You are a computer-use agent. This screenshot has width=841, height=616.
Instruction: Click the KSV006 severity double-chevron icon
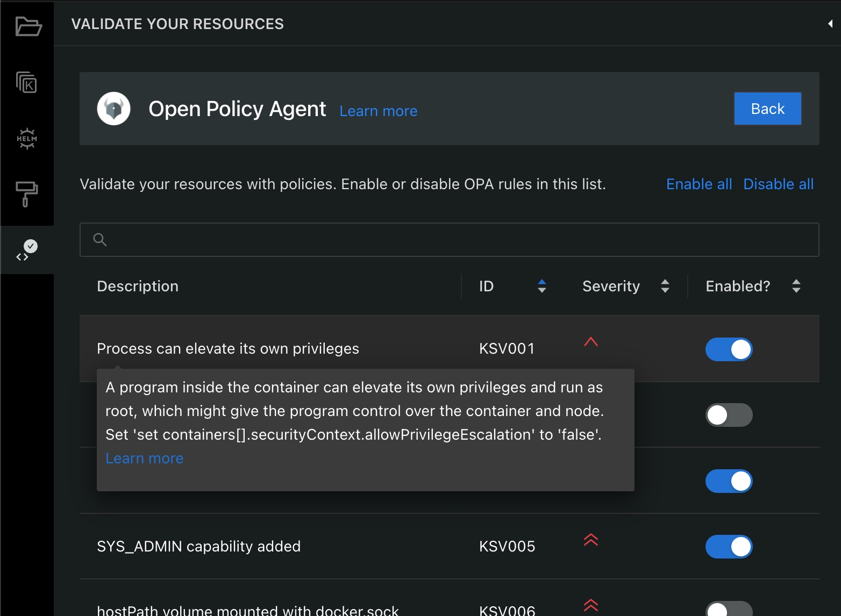(x=591, y=605)
